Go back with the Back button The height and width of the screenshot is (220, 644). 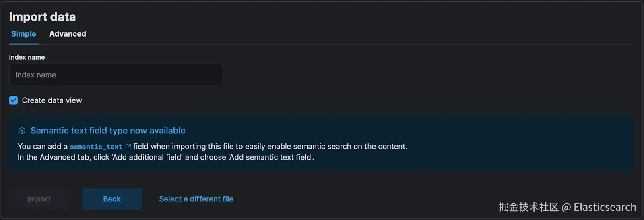112,199
